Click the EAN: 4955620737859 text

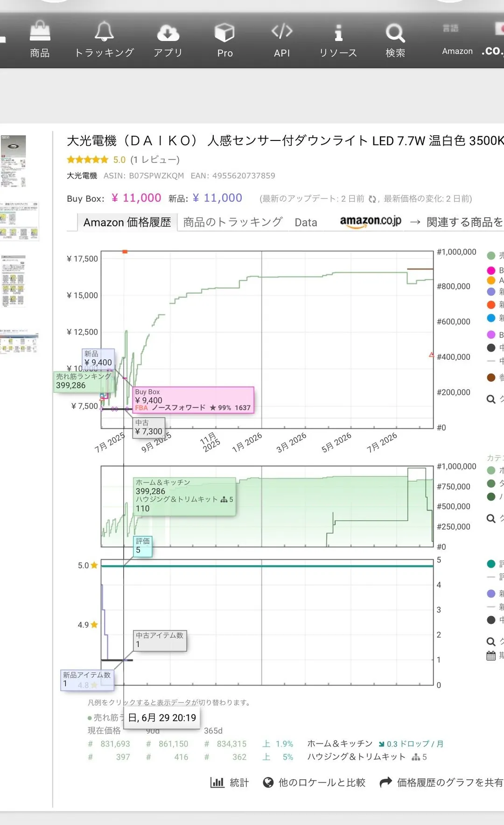tap(233, 176)
